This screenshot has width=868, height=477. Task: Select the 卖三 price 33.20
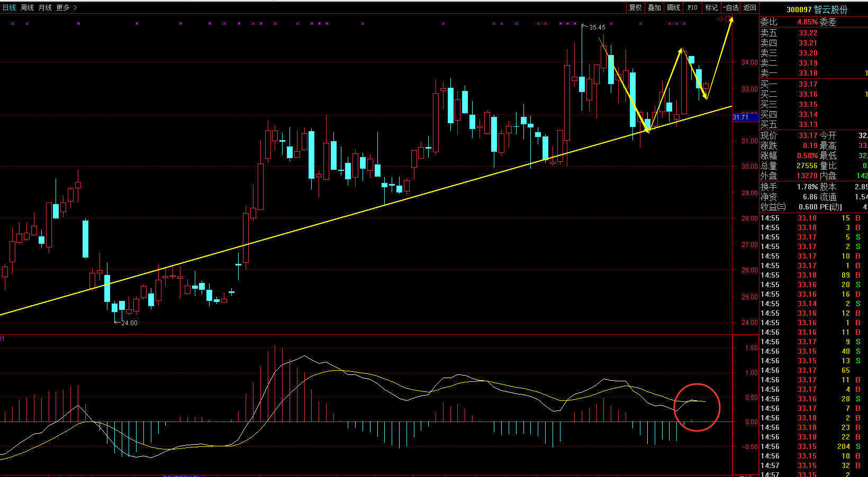click(x=808, y=53)
